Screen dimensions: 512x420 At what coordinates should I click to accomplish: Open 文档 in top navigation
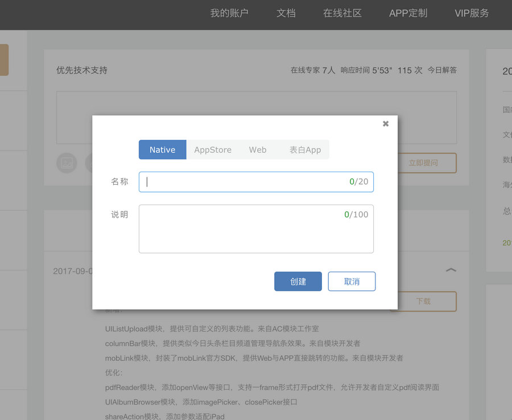[x=286, y=13]
